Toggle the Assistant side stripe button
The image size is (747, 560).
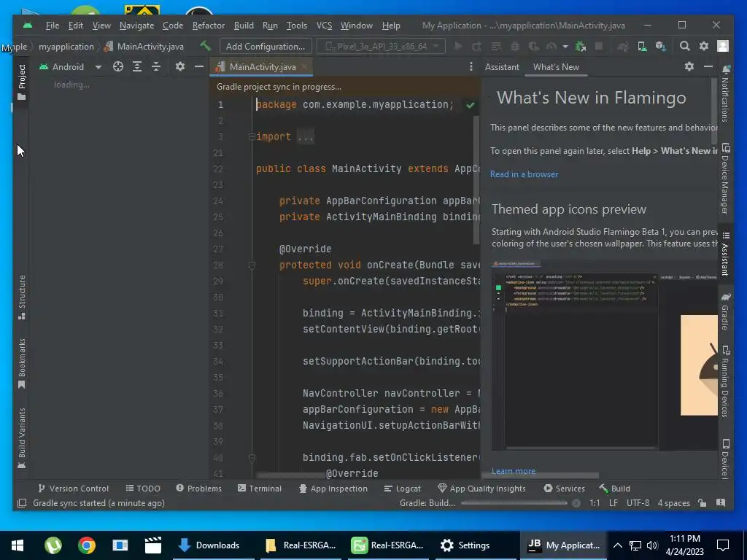click(725, 254)
